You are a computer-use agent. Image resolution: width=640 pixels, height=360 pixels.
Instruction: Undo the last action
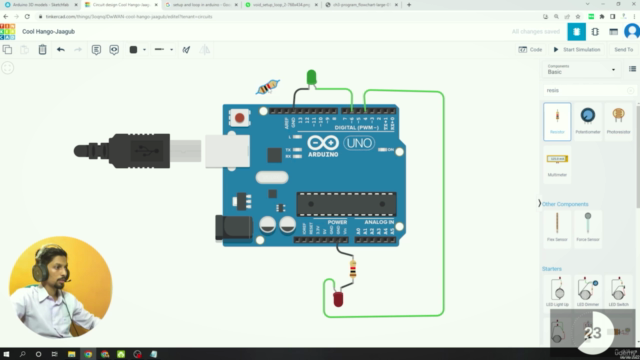(x=61, y=50)
